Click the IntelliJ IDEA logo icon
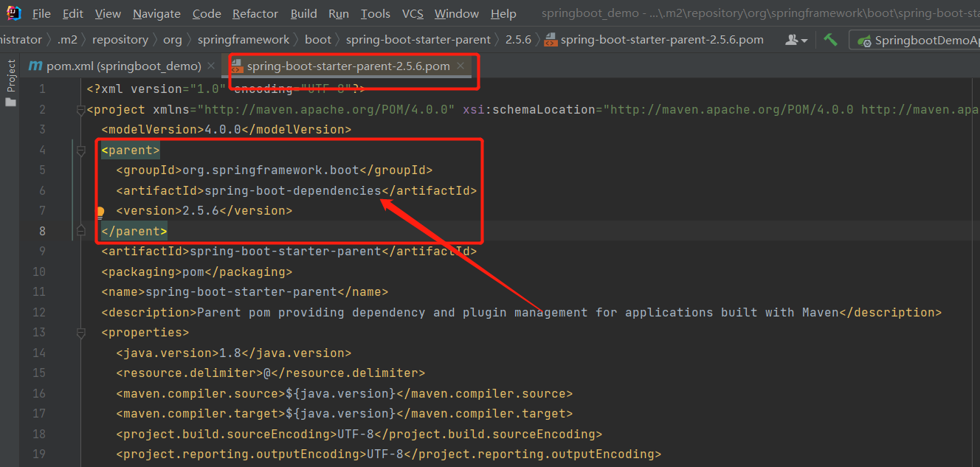The height and width of the screenshot is (467, 980). [x=14, y=13]
